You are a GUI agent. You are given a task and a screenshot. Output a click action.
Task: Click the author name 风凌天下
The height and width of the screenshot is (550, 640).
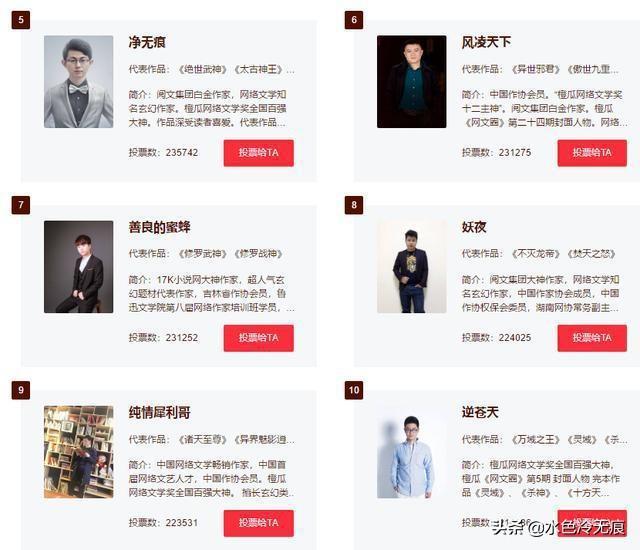(x=486, y=42)
